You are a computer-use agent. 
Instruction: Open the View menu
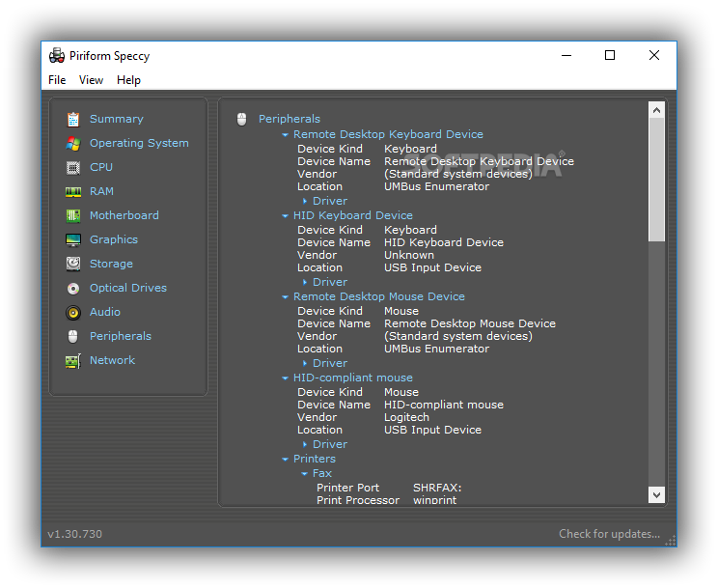[x=91, y=80]
